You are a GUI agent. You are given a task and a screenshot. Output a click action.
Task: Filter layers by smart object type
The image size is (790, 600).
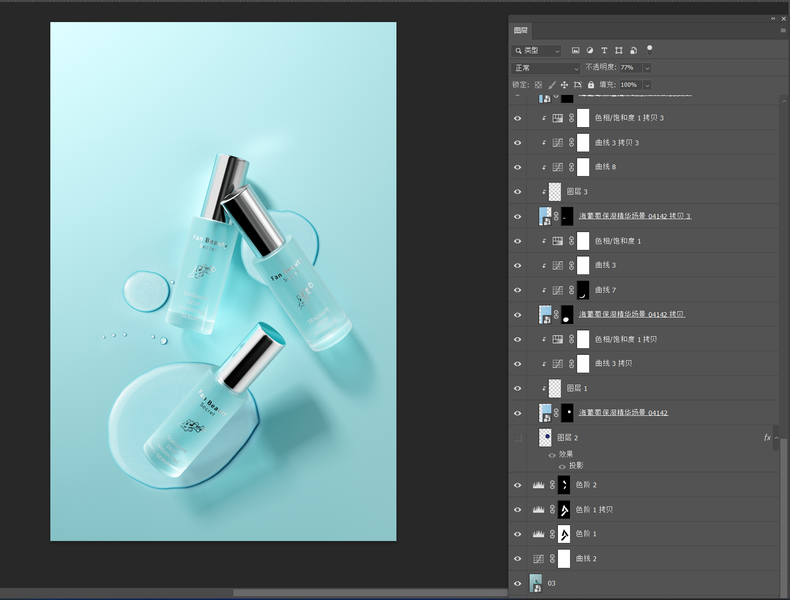pos(633,50)
